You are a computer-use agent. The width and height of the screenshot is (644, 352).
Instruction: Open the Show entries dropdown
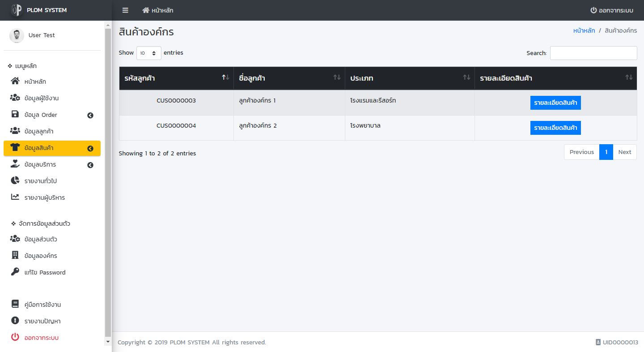tap(148, 53)
